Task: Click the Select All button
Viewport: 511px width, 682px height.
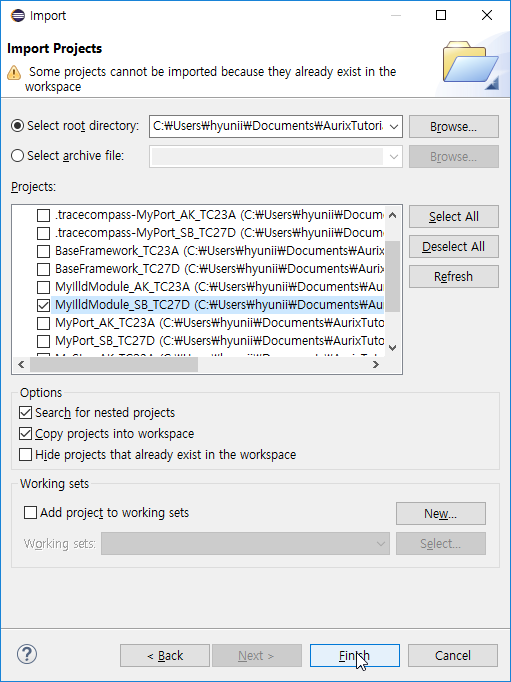Action: (x=454, y=217)
